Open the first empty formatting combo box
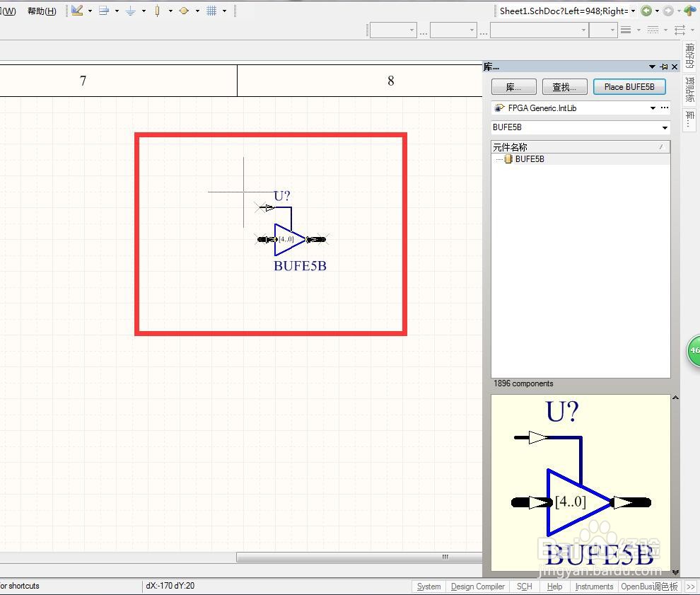 click(393, 30)
